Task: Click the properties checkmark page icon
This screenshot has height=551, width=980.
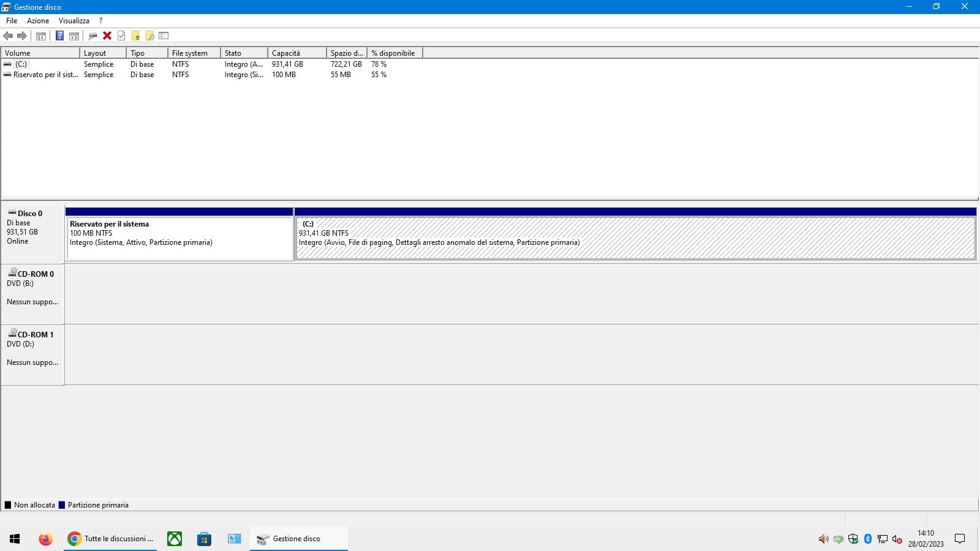Action: coord(121,36)
